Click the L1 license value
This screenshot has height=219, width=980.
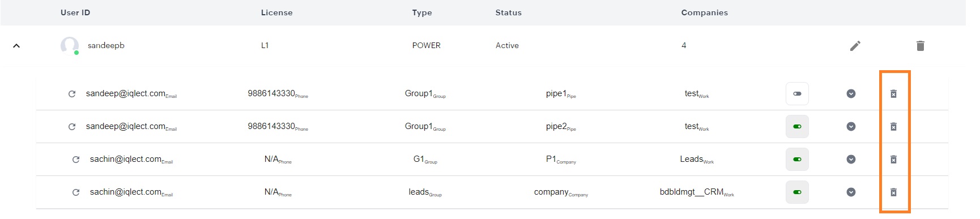coord(265,45)
